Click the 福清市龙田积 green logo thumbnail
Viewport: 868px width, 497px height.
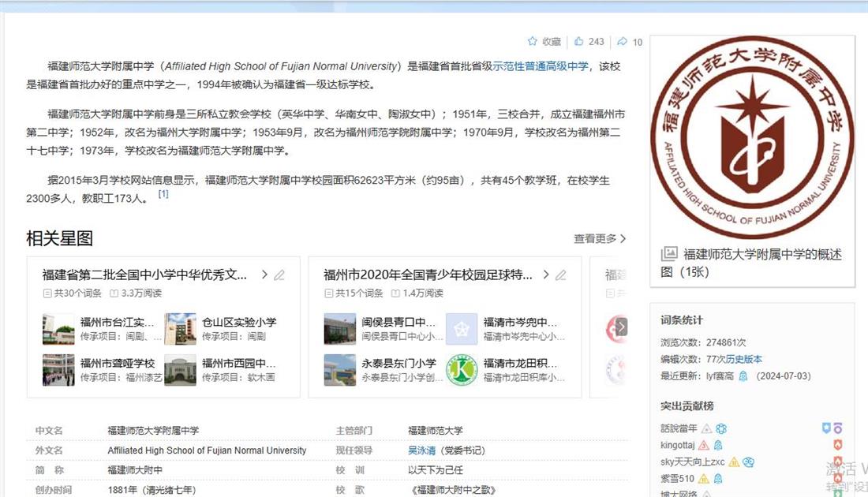coord(462,370)
